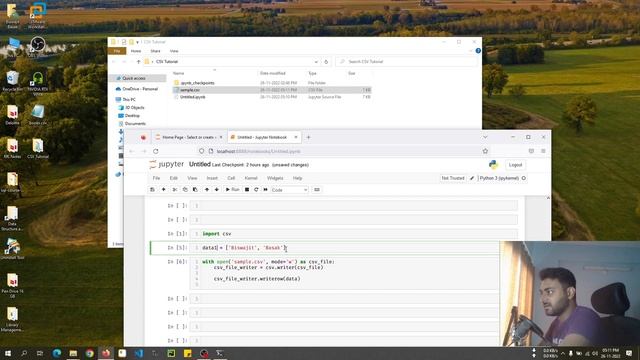This screenshot has height=360, width=640.
Task: Restart the kernel with the circular arrow
Action: tap(256, 190)
